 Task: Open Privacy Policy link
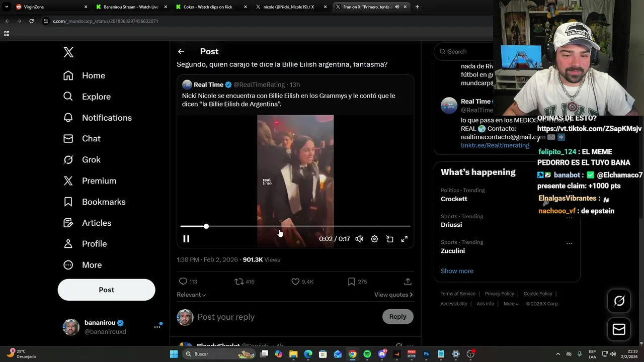(500, 294)
